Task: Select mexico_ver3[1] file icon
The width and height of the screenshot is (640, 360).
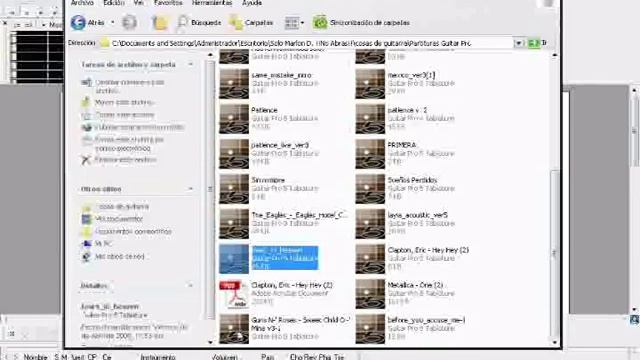Action: point(370,84)
